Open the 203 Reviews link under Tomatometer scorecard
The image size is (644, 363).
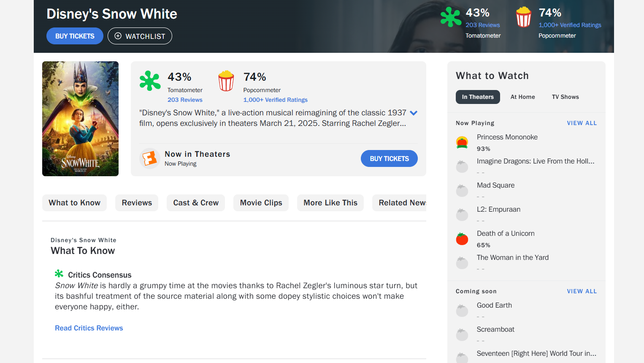[185, 100]
